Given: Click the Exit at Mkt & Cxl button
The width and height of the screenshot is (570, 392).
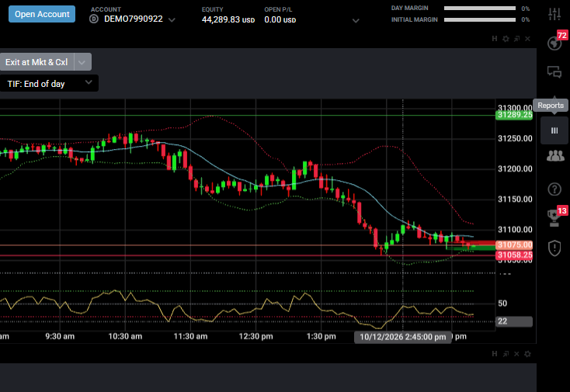Looking at the screenshot, I should [x=36, y=62].
